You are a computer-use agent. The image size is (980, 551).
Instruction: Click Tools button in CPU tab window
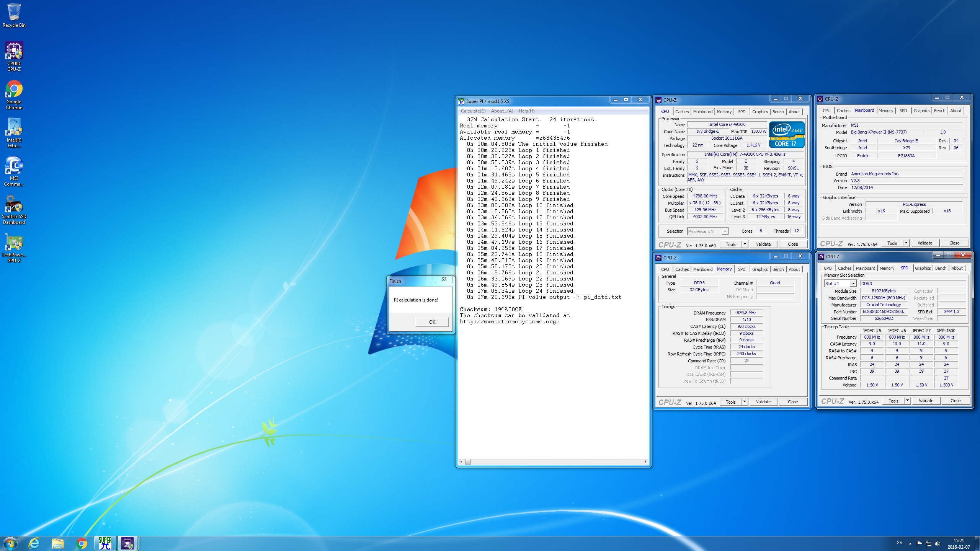click(x=730, y=244)
